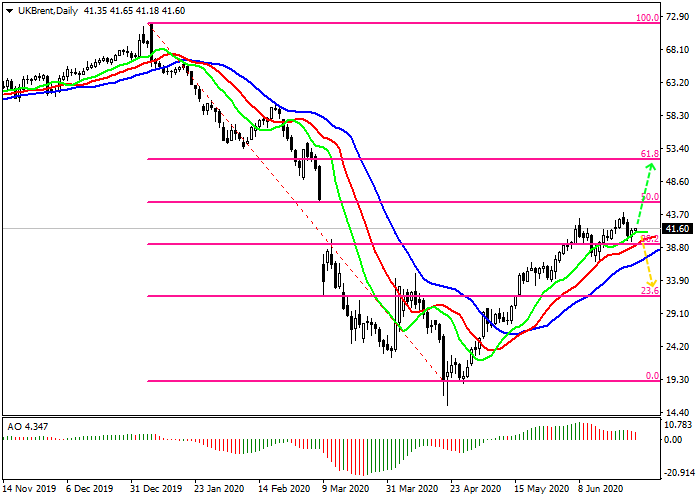Click the AO 4.347 indicator label

pos(28,426)
